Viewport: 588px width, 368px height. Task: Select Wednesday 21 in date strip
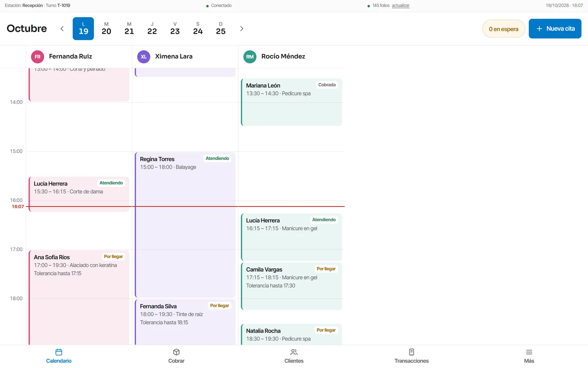coord(129,29)
